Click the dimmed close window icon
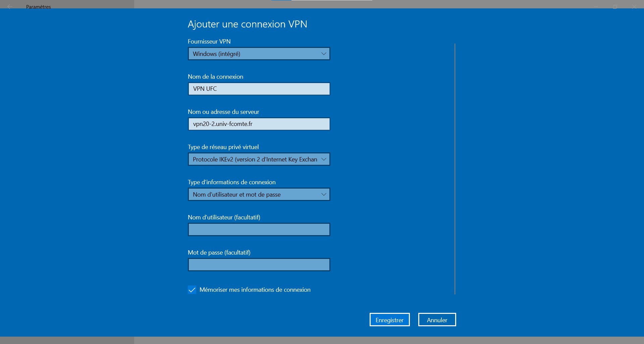This screenshot has height=344, width=644. coord(634,7)
